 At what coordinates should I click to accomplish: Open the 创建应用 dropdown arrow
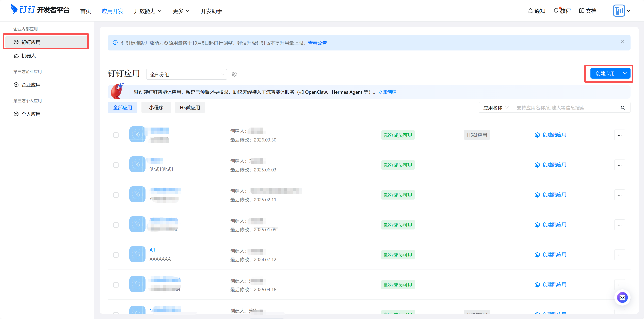(x=625, y=74)
